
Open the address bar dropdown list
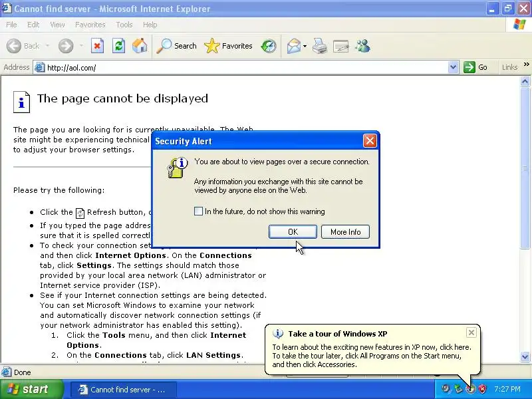(x=453, y=67)
